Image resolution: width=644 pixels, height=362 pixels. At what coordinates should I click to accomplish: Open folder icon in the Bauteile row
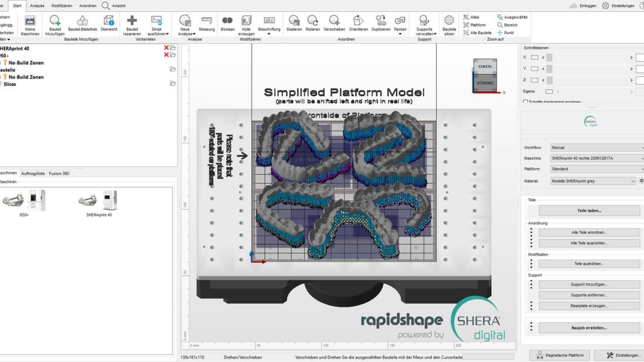[173, 69]
